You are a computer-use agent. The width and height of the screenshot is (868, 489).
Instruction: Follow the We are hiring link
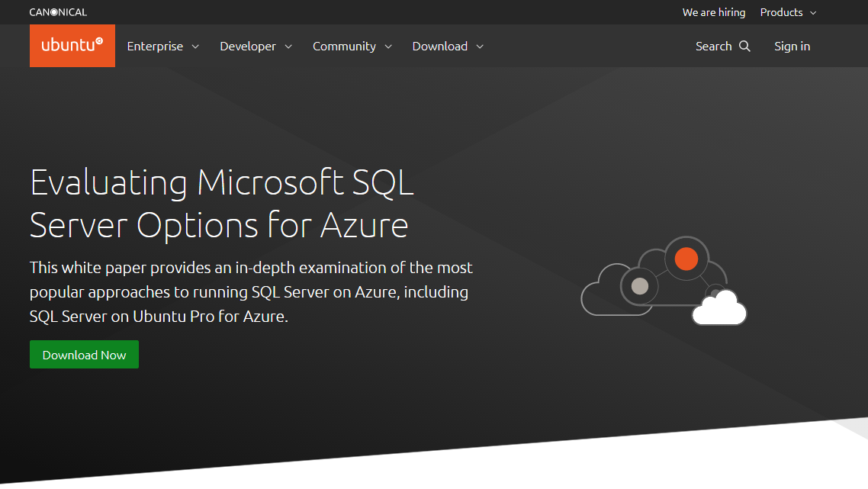714,12
